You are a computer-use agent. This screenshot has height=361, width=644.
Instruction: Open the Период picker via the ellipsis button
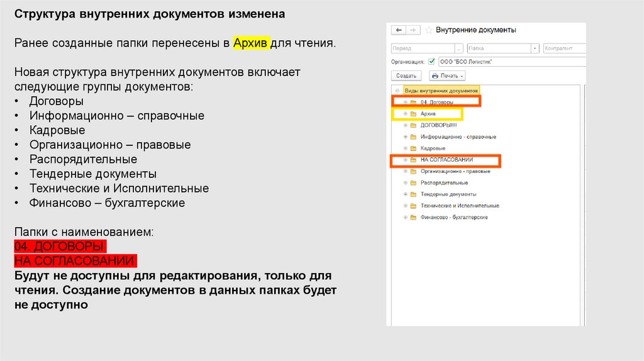coord(459,48)
